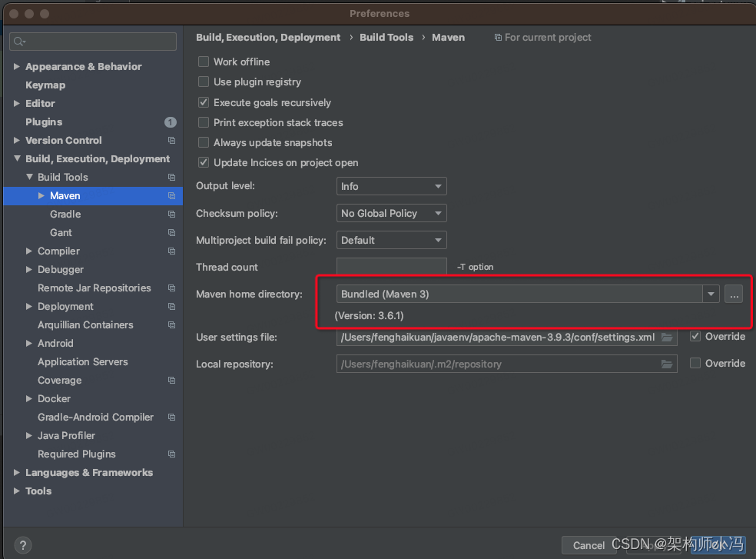Click the Plugins notification badge
756x559 pixels.
pos(170,121)
